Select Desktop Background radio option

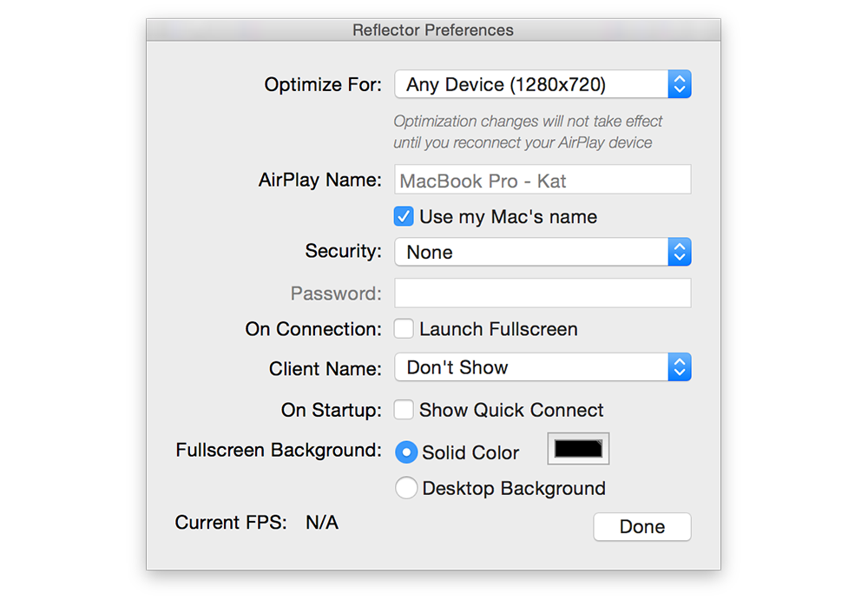tap(406, 488)
